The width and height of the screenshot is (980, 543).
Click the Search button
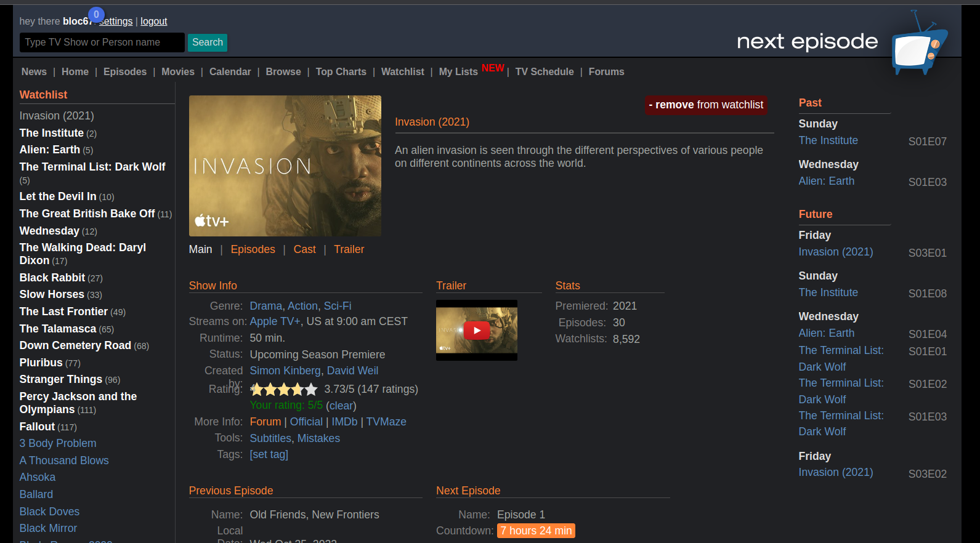[208, 42]
